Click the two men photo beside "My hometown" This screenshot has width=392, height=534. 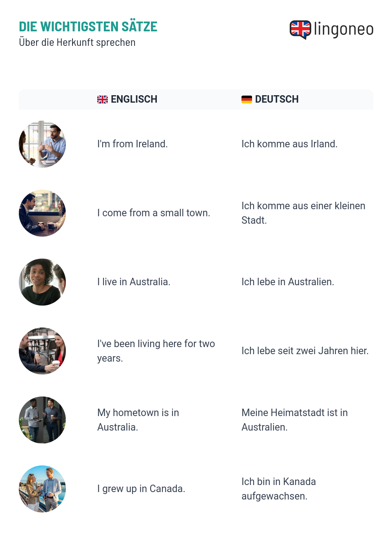point(42,420)
